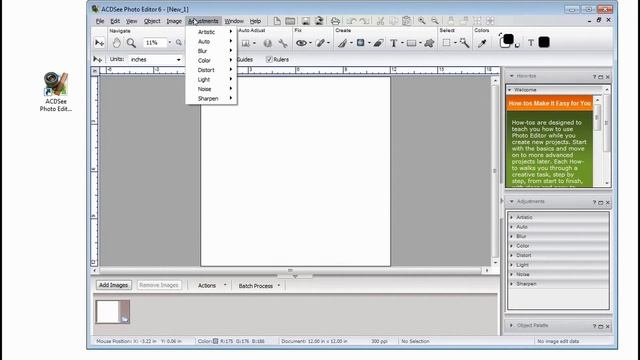Expand the Object Palette panel
Image resolution: width=640 pixels, height=360 pixels.
tap(511, 325)
